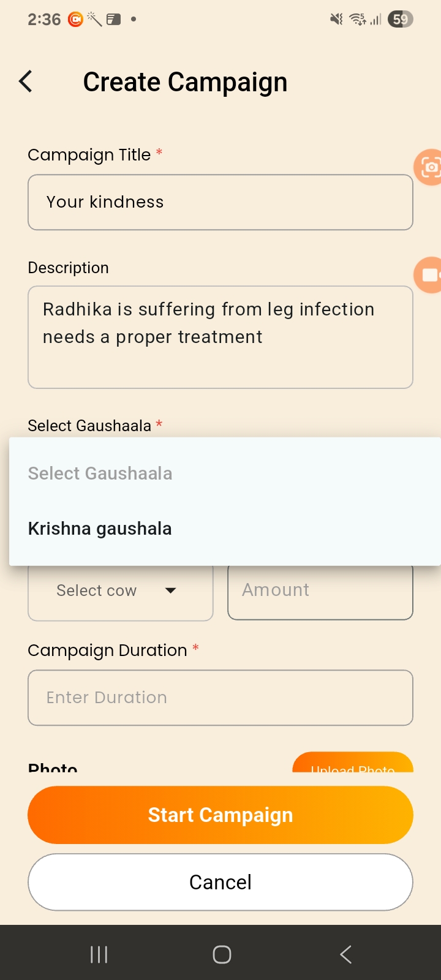Tap the Amount input field
The image size is (441, 980).
[320, 591]
